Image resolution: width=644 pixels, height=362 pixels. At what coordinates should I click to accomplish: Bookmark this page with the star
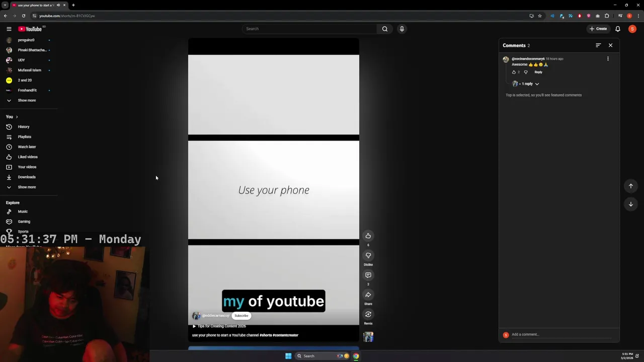pyautogui.click(x=540, y=16)
